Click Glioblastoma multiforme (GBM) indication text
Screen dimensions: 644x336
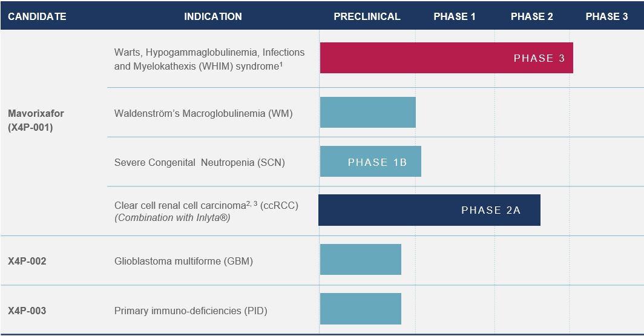183,262
